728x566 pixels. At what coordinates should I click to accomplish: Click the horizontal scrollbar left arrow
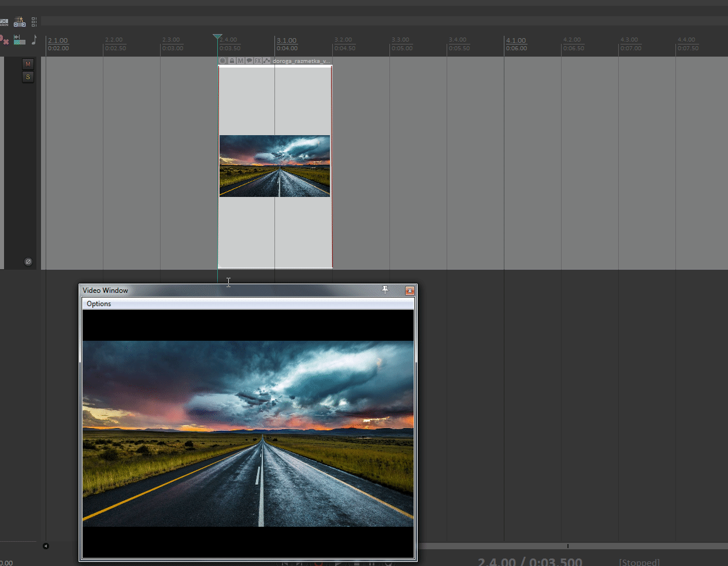(x=46, y=546)
